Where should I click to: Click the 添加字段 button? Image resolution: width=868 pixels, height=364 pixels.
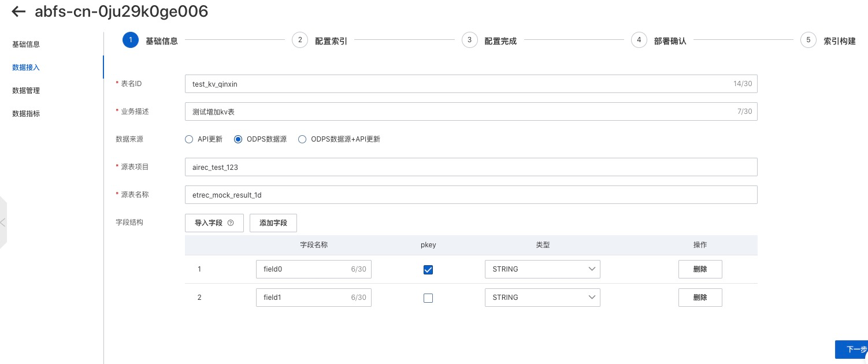pos(273,223)
